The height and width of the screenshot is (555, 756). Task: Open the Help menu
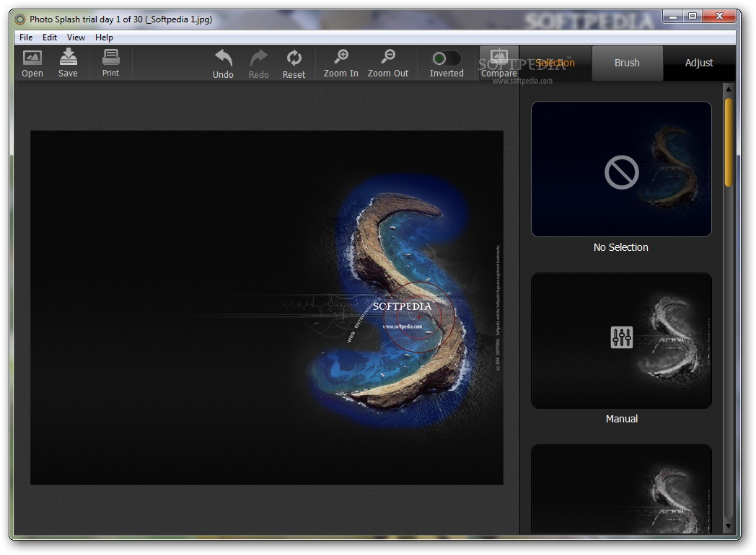point(104,37)
